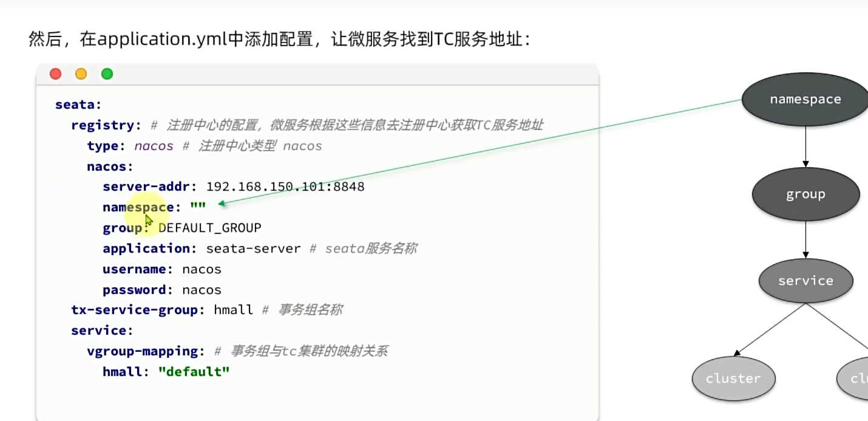Click the "default" string value

(194, 371)
